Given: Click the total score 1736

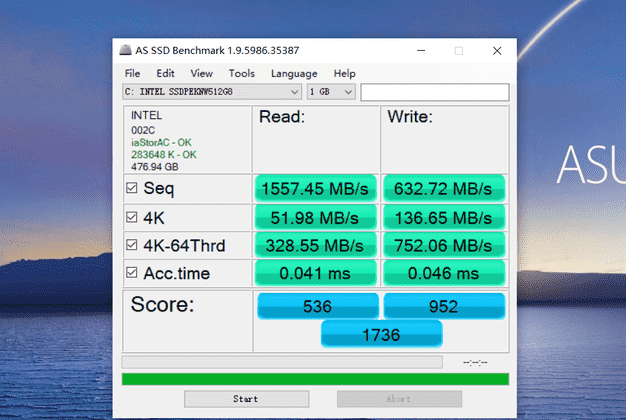Looking at the screenshot, I should pyautogui.click(x=382, y=335).
